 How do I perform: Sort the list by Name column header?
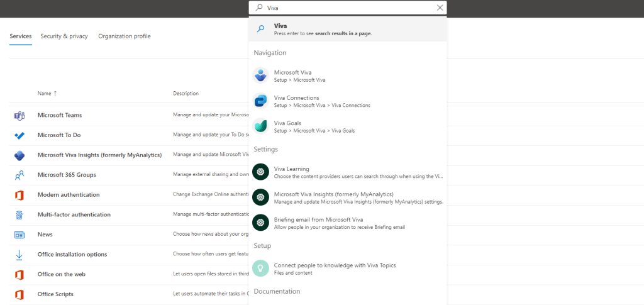tap(44, 93)
